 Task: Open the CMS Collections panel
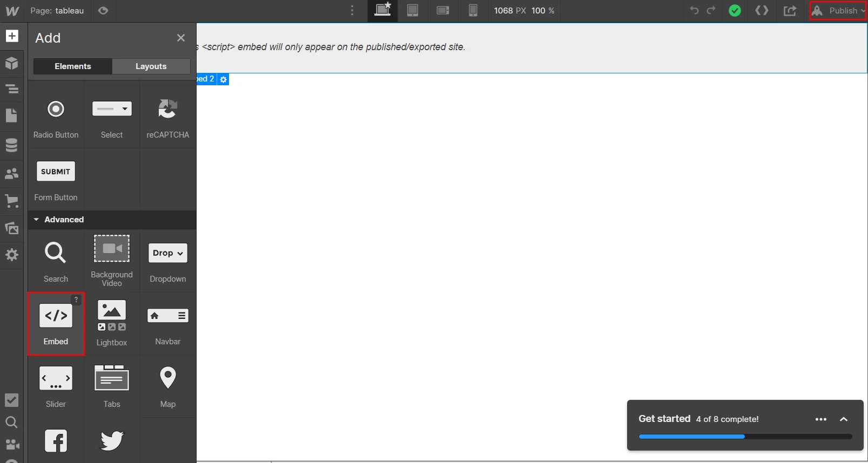click(11, 145)
